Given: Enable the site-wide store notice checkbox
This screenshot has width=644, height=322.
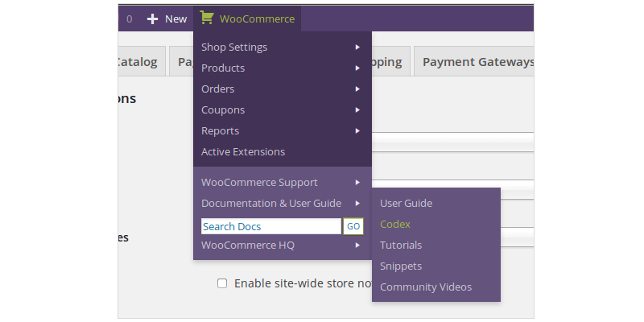Looking at the screenshot, I should pos(222,283).
